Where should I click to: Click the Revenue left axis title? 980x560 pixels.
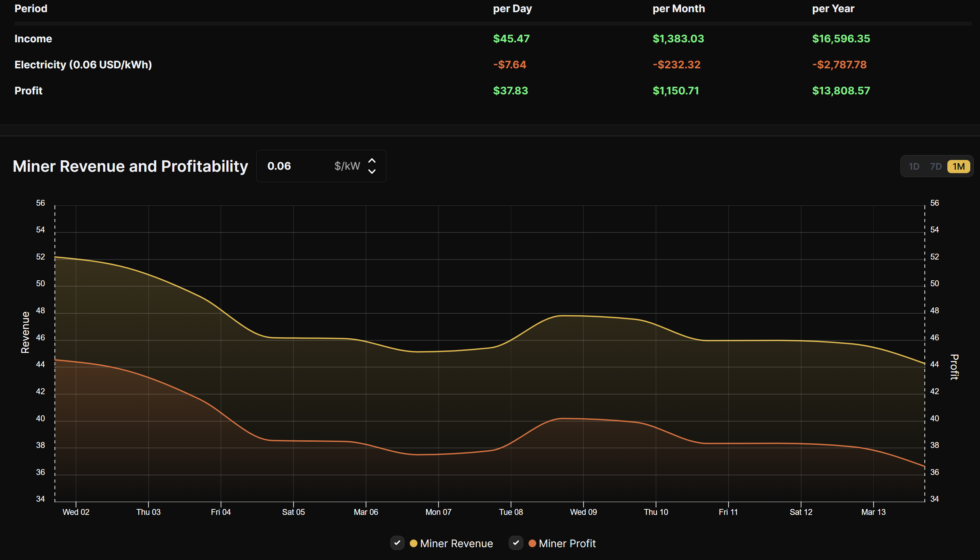pyautogui.click(x=25, y=332)
